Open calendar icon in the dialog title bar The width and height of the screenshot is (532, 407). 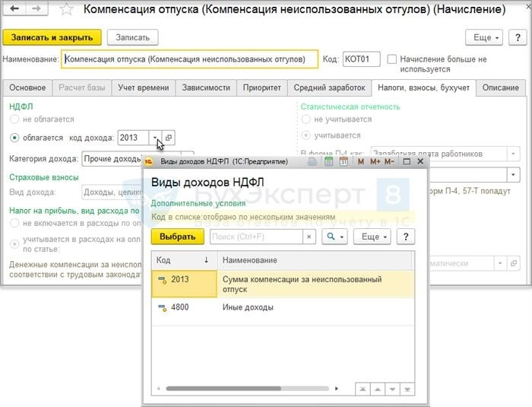tap(344, 161)
